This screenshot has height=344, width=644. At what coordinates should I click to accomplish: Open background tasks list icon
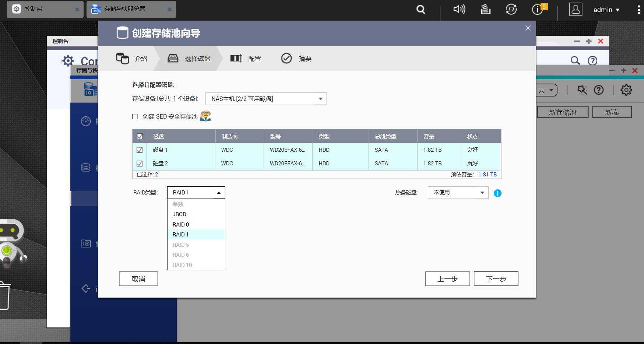485,9
